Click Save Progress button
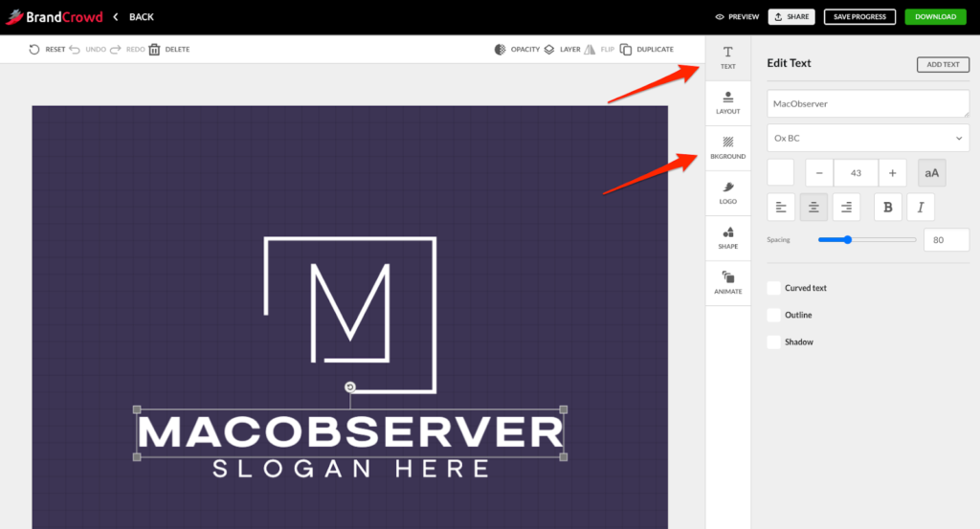The image size is (980, 529). click(x=859, y=17)
